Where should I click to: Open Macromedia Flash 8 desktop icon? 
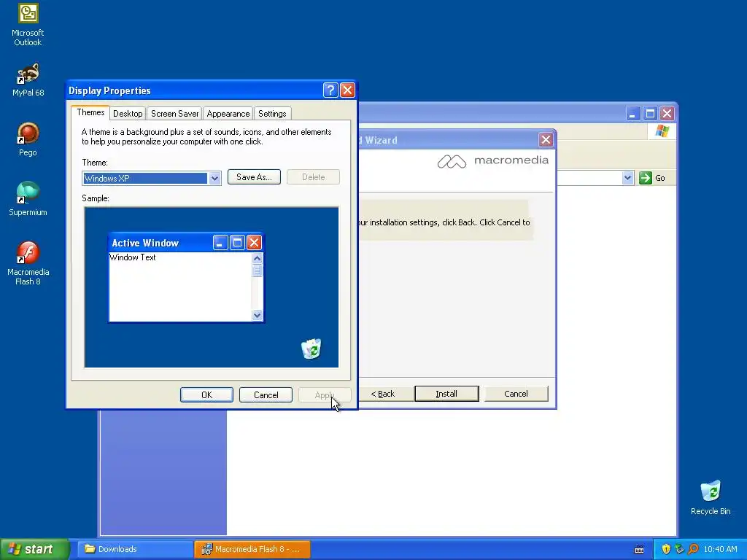click(x=28, y=263)
